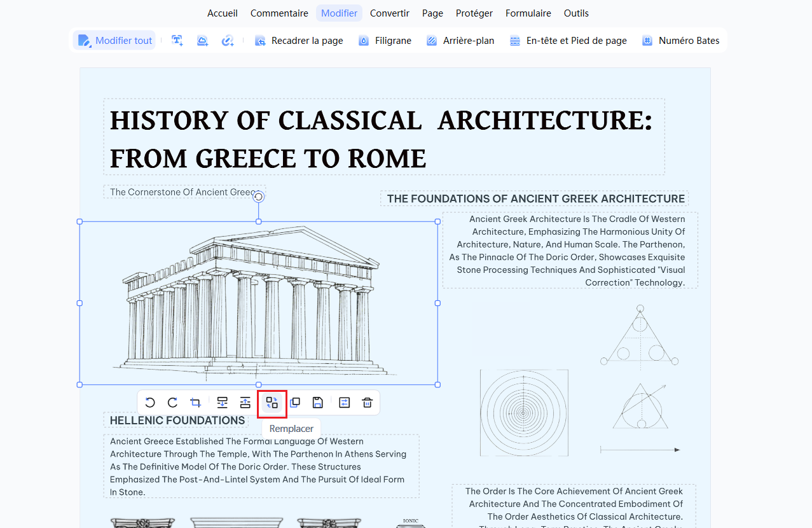Open image properties settings icon

[345, 403]
